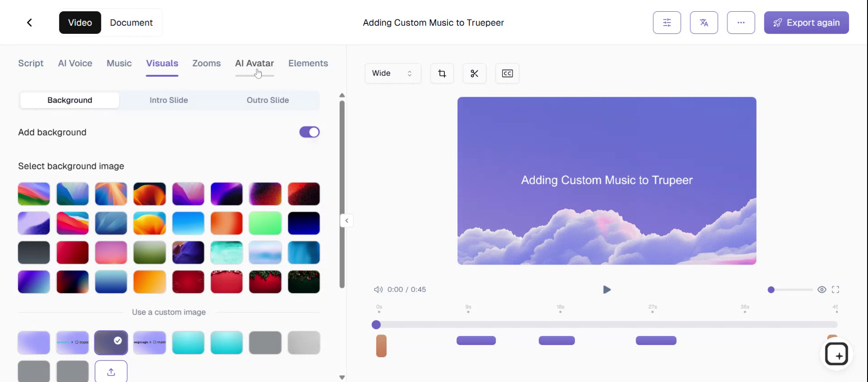Mute audio with the speaker icon
868x382 pixels.
pyautogui.click(x=378, y=289)
